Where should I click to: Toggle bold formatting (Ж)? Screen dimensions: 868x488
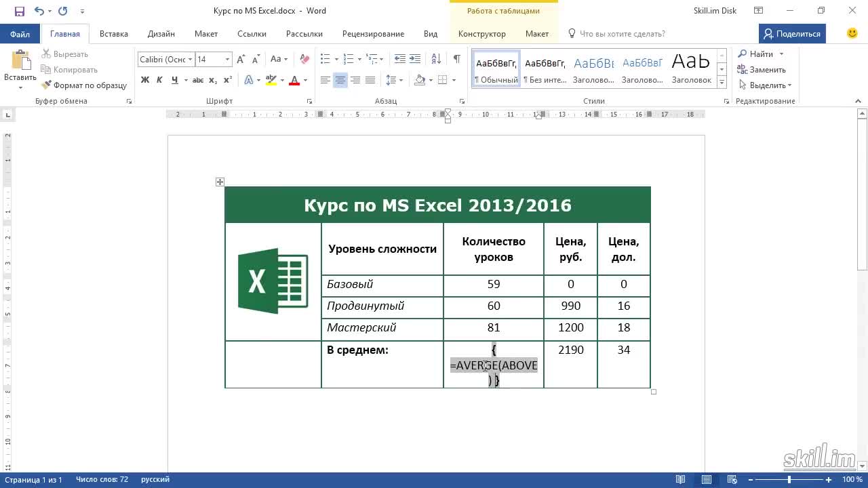click(x=144, y=80)
